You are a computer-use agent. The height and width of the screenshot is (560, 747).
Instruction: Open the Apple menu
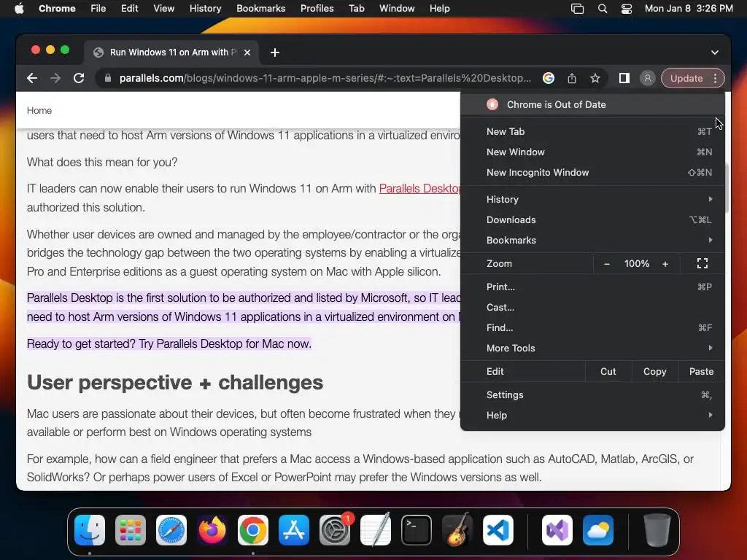pos(19,9)
